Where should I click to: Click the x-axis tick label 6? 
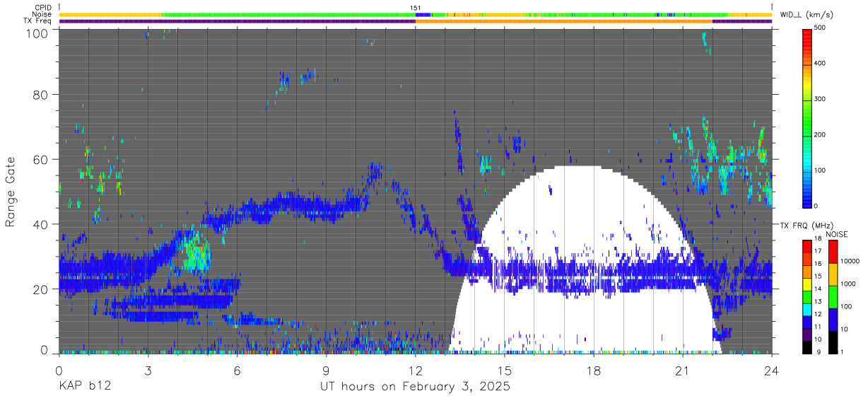pyautogui.click(x=237, y=370)
